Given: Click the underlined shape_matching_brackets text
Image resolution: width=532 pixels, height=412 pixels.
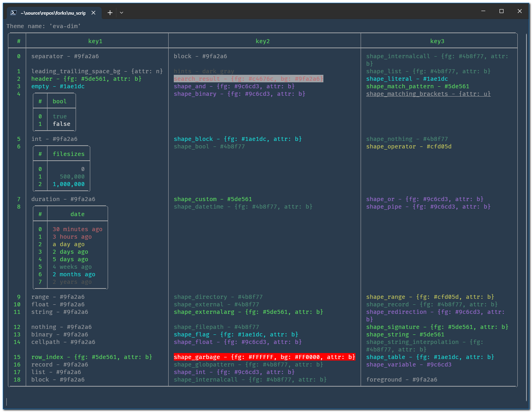Looking at the screenshot, I should [x=428, y=94].
